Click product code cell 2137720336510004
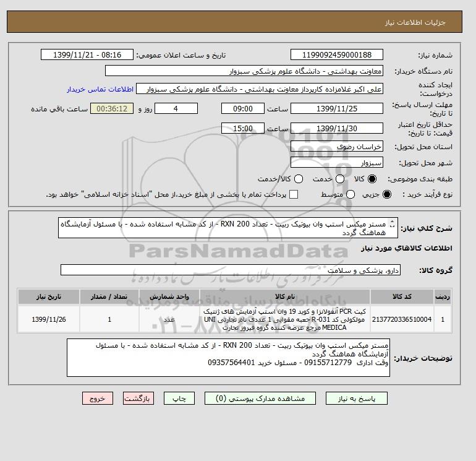The height and width of the screenshot is (461, 476). pos(402,319)
